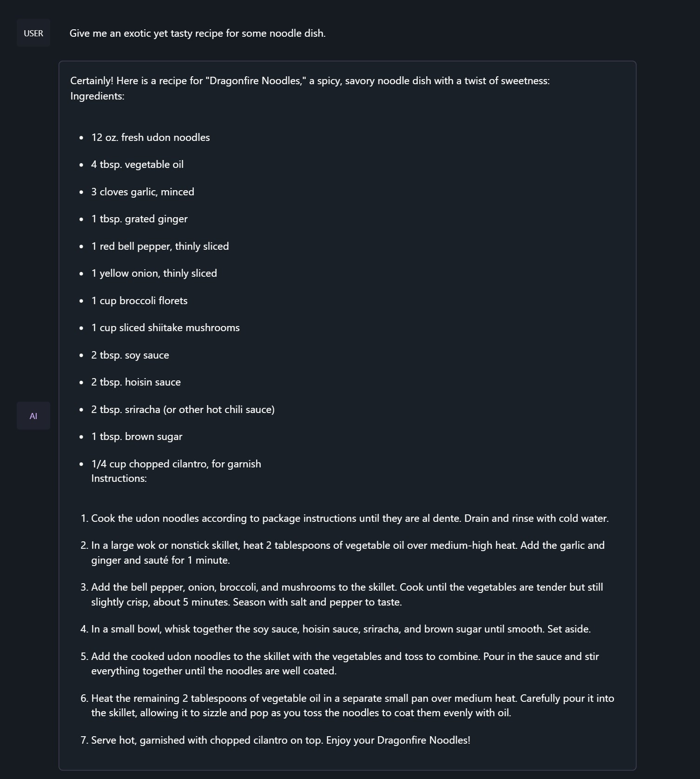Click the AI role badge
This screenshot has height=779, width=700.
tap(33, 416)
